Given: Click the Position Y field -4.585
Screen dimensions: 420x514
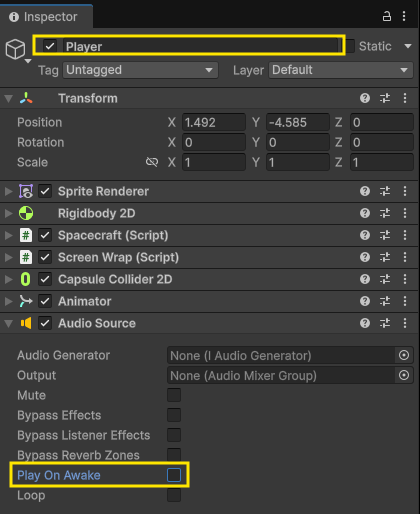Looking at the screenshot, I should tap(298, 122).
